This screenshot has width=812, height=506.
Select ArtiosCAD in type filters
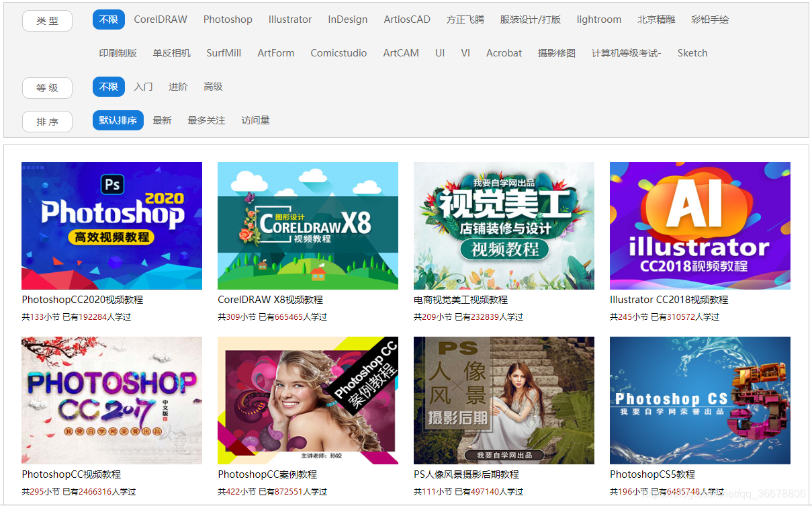[407, 19]
